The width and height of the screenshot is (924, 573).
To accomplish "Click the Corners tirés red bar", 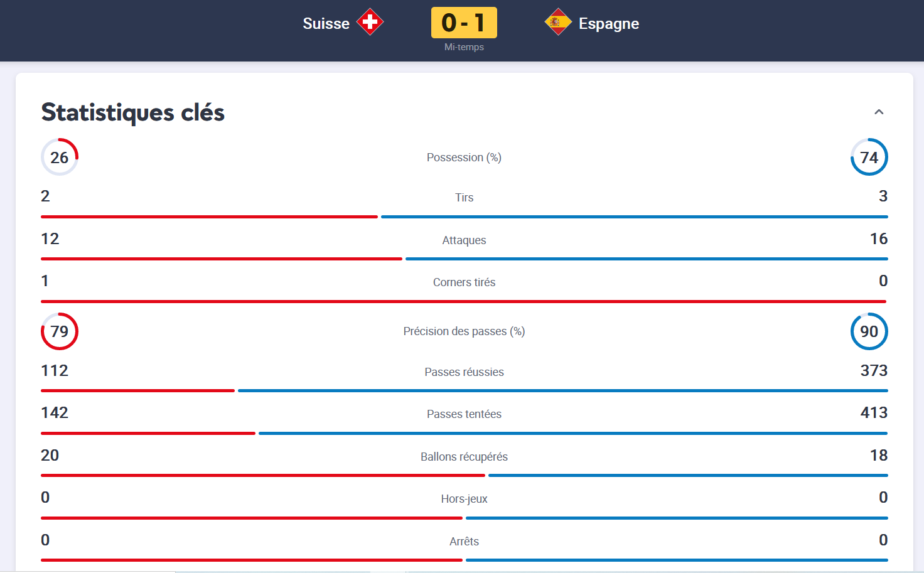I will pos(463,301).
